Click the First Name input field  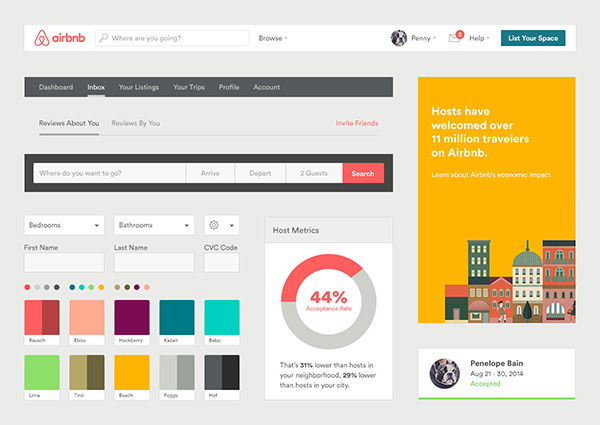[64, 263]
